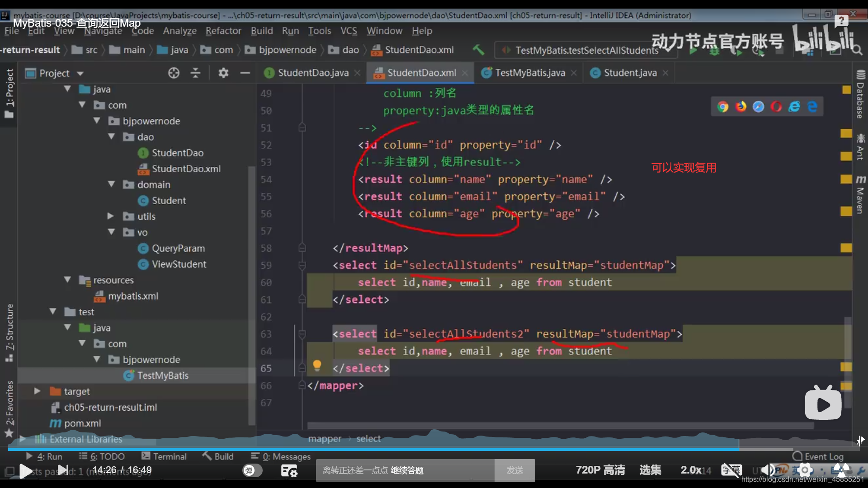Collapse the vo folder in tree
868x488 pixels.
pos(112,232)
